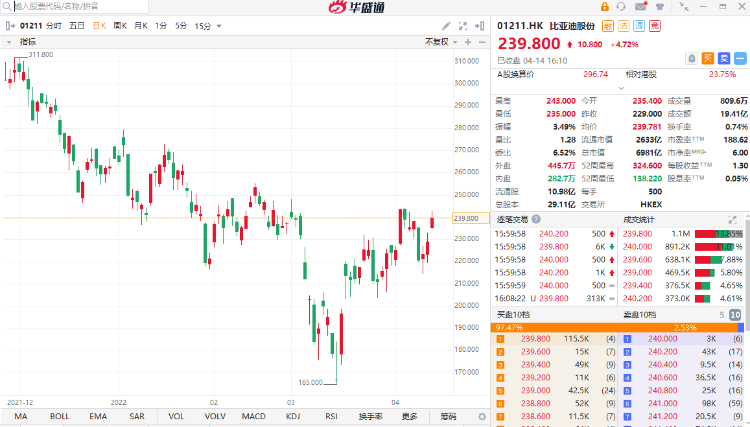This screenshot has height=427, width=750.
Task: Toggle RSI indicator
Action: [x=331, y=416]
